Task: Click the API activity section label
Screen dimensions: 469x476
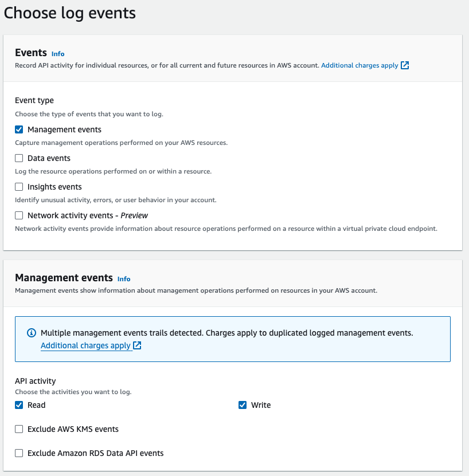Action: click(34, 381)
